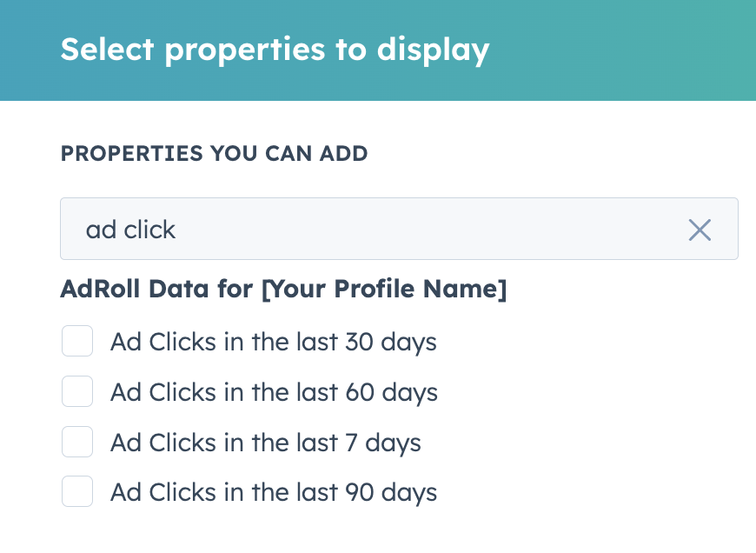The image size is (756, 553).
Task: Check the Ad Clicks last 7 days box
Action: tap(77, 443)
